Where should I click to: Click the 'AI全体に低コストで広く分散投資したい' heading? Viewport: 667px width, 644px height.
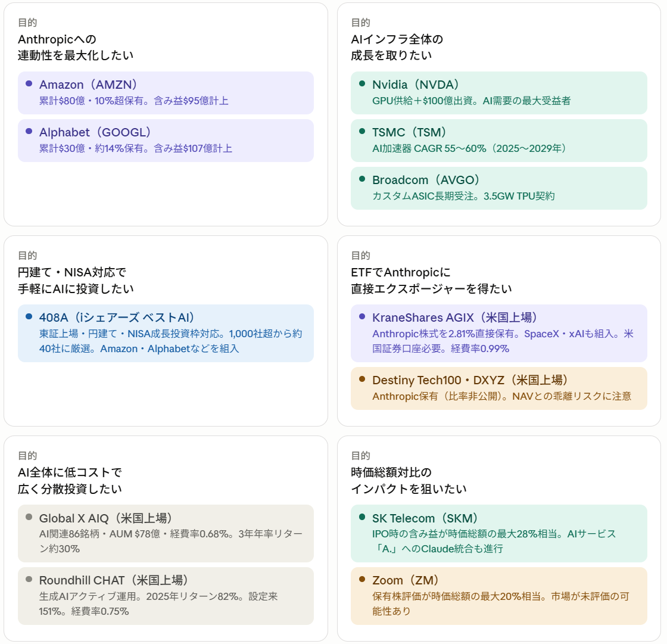[70, 480]
